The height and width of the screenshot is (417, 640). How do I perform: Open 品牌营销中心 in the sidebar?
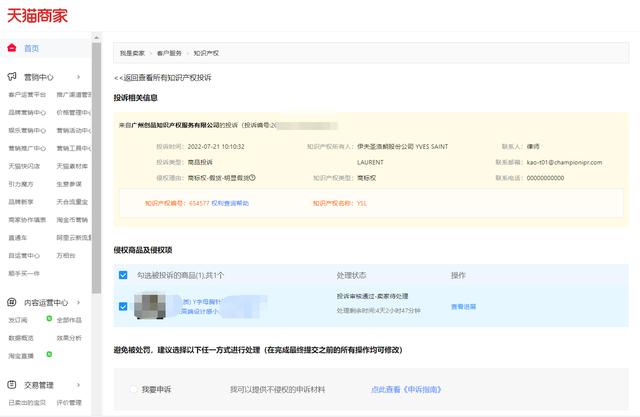[x=27, y=113]
